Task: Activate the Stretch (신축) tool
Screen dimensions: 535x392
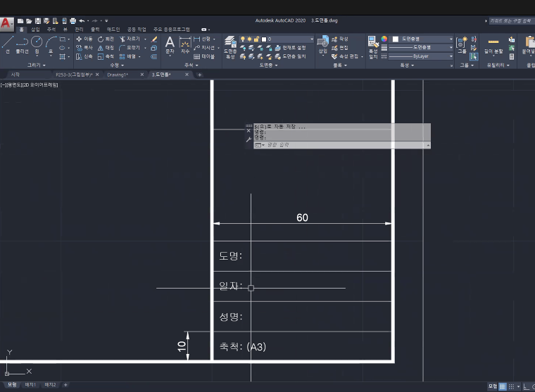Action: (x=84, y=56)
